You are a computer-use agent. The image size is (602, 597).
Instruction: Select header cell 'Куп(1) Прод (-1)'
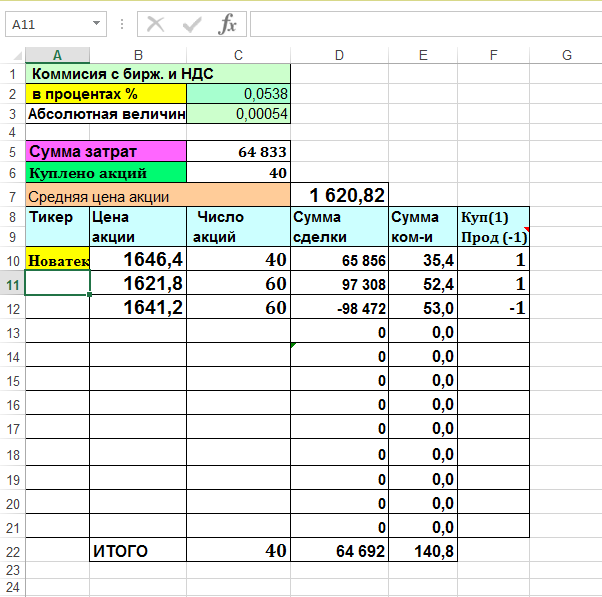coord(493,227)
